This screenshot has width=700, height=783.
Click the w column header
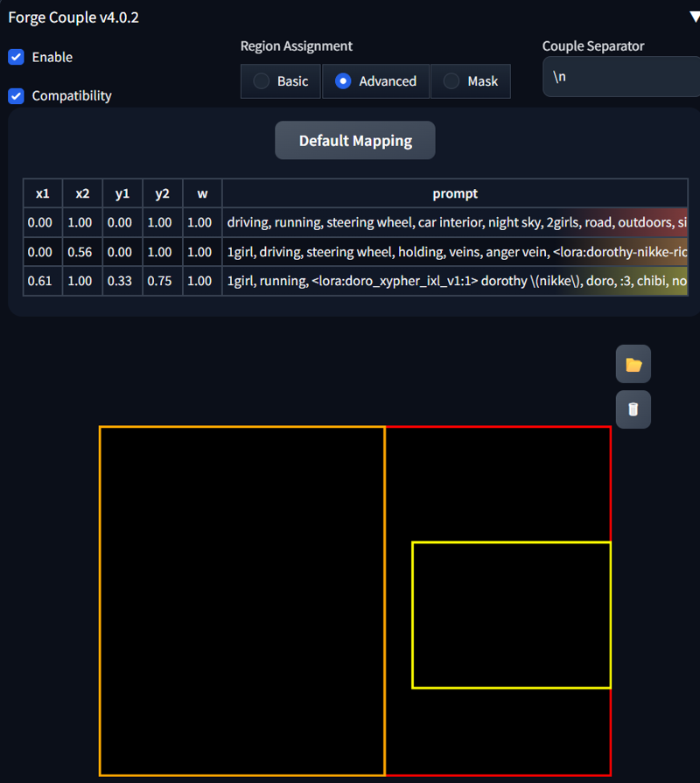tap(202, 193)
